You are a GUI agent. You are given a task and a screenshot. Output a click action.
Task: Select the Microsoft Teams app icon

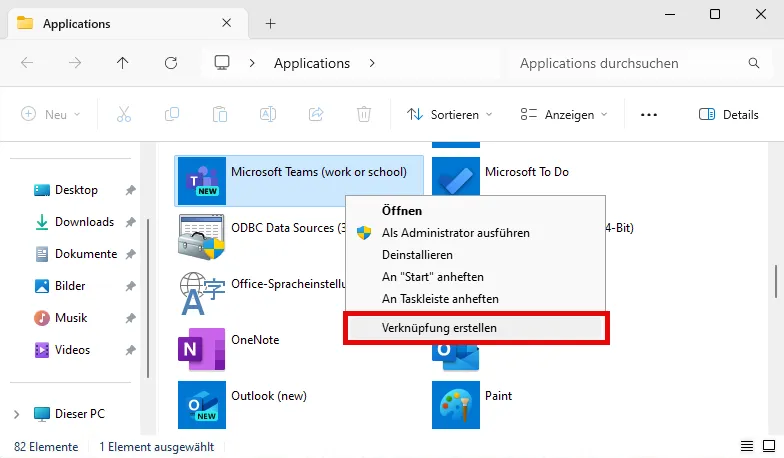202,181
